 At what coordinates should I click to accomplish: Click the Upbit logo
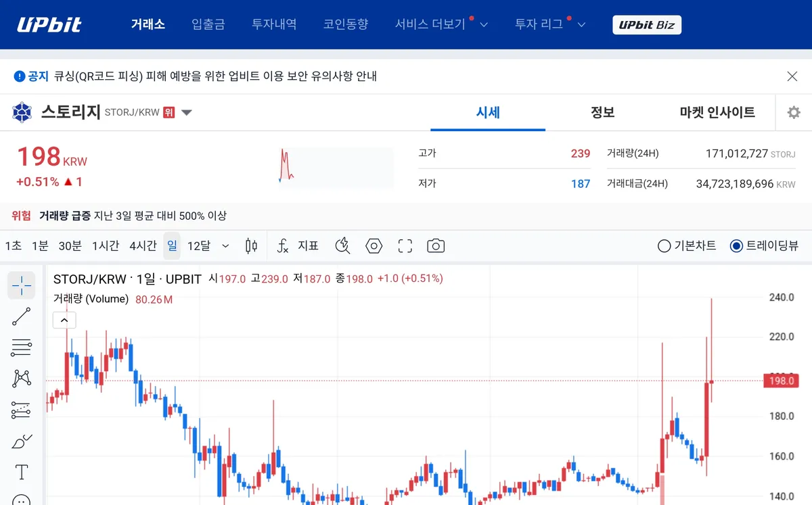click(49, 25)
